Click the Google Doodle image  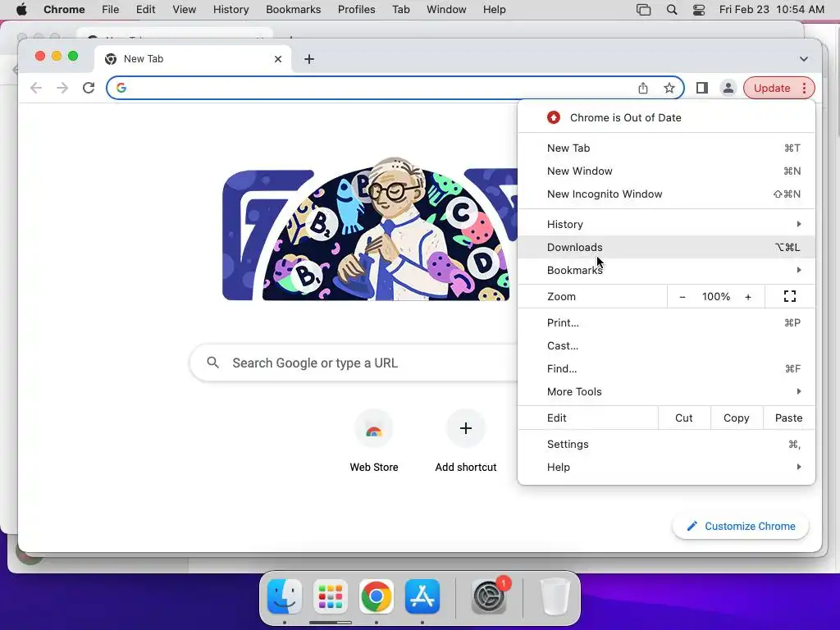(370, 230)
